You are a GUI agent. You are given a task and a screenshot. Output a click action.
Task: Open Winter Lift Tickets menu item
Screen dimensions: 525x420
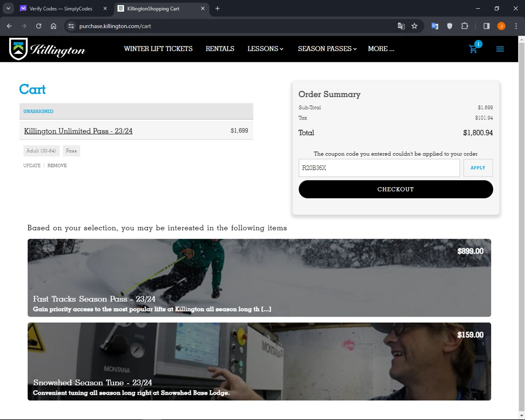(x=158, y=49)
